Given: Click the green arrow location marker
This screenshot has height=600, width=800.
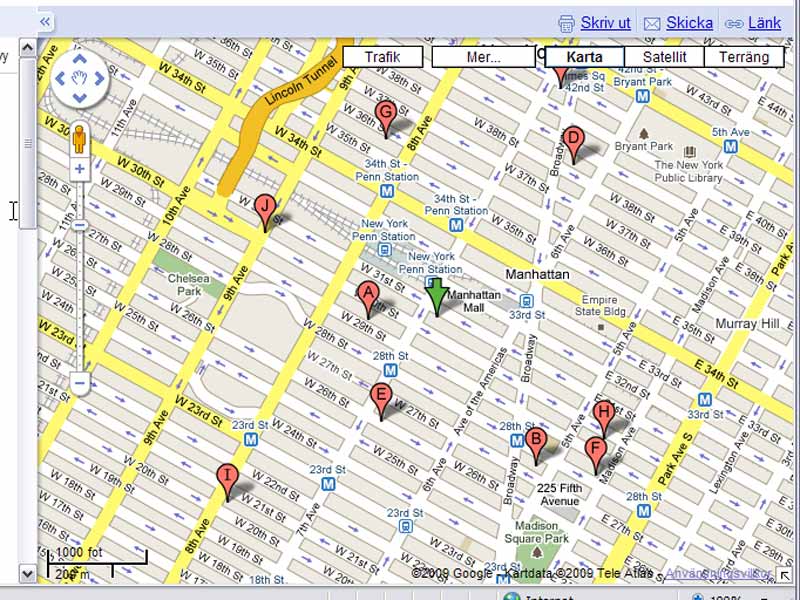Looking at the screenshot, I should pyautogui.click(x=437, y=296).
